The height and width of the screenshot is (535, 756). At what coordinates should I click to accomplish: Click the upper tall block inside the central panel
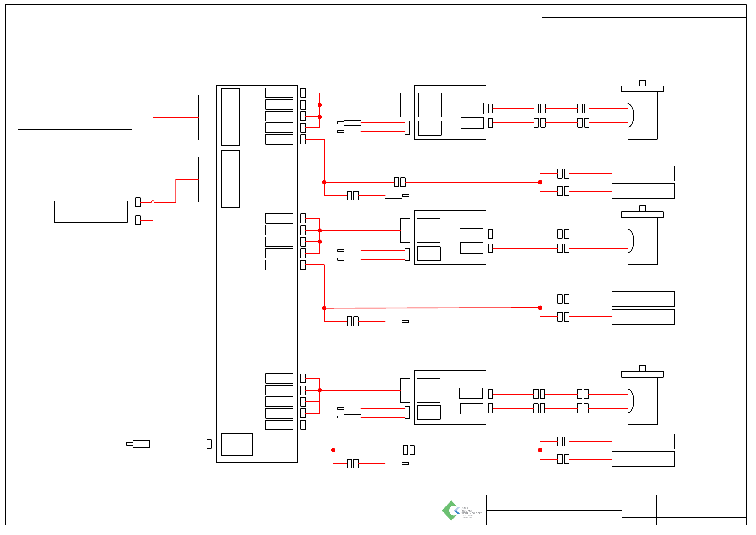coord(230,117)
